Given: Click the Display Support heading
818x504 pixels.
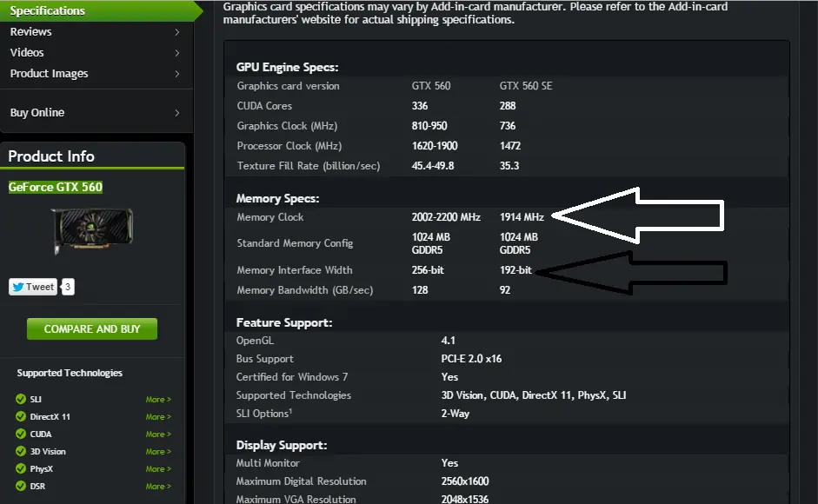Looking at the screenshot, I should tap(281, 445).
